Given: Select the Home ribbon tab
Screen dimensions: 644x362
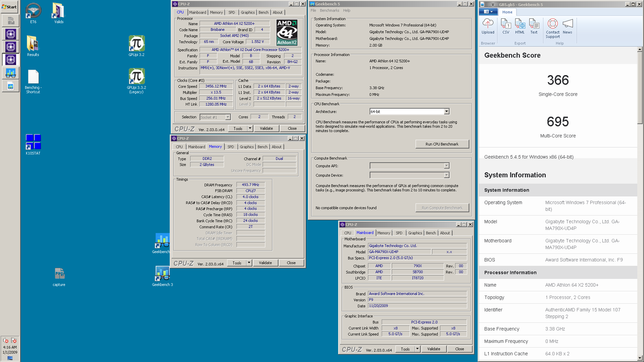Looking at the screenshot, I should (507, 12).
